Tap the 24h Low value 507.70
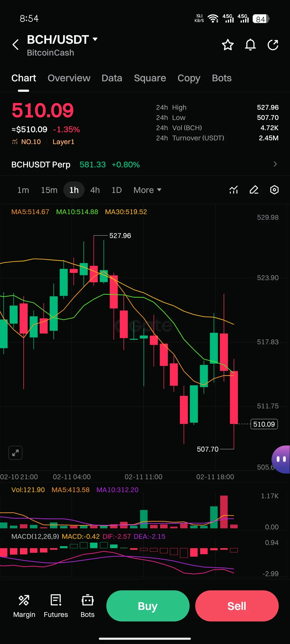The height and width of the screenshot is (644, 290). (x=268, y=118)
